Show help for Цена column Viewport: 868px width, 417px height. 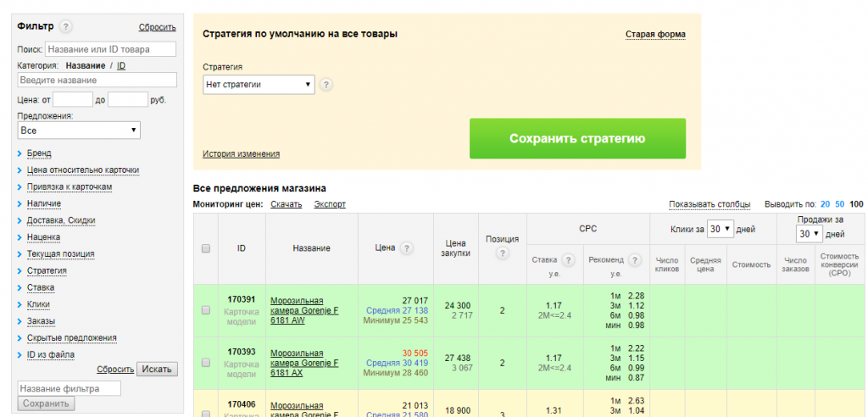[x=407, y=248]
